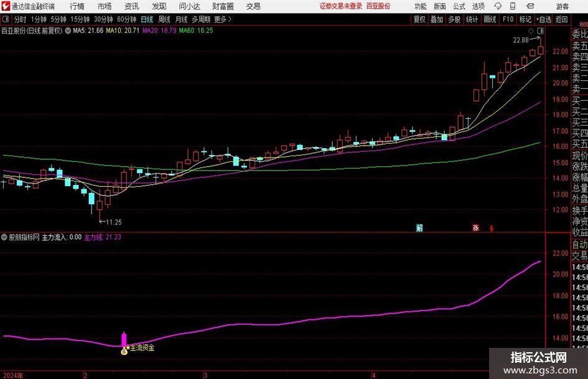588x379 pixels.
Task: Switch to the 15分钟 period tab
Action: tap(80, 19)
